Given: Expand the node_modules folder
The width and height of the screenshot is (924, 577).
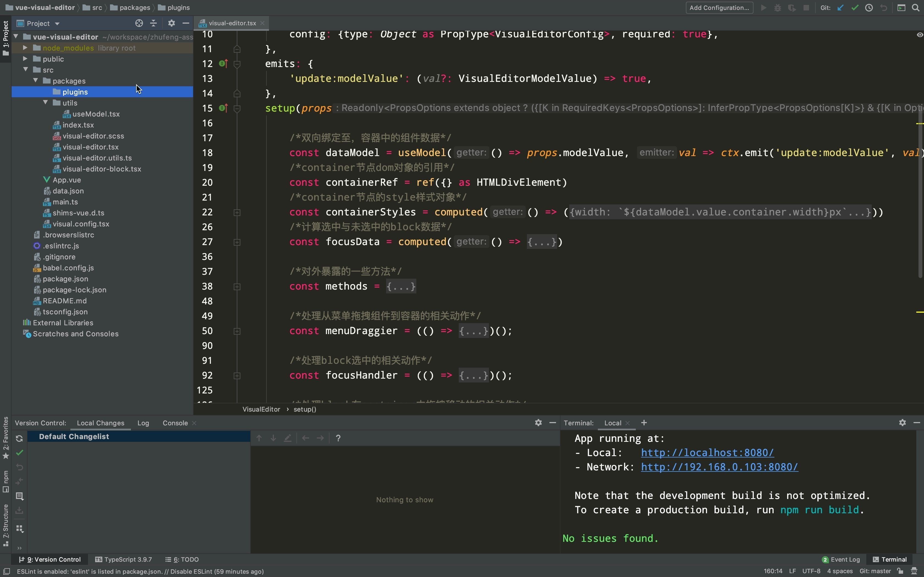Looking at the screenshot, I should 25,48.
